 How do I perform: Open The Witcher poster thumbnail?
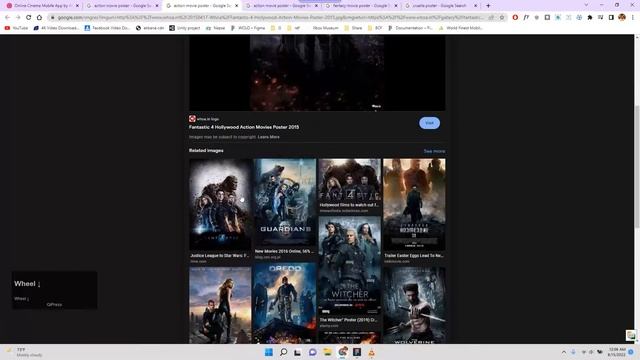pyautogui.click(x=350, y=266)
